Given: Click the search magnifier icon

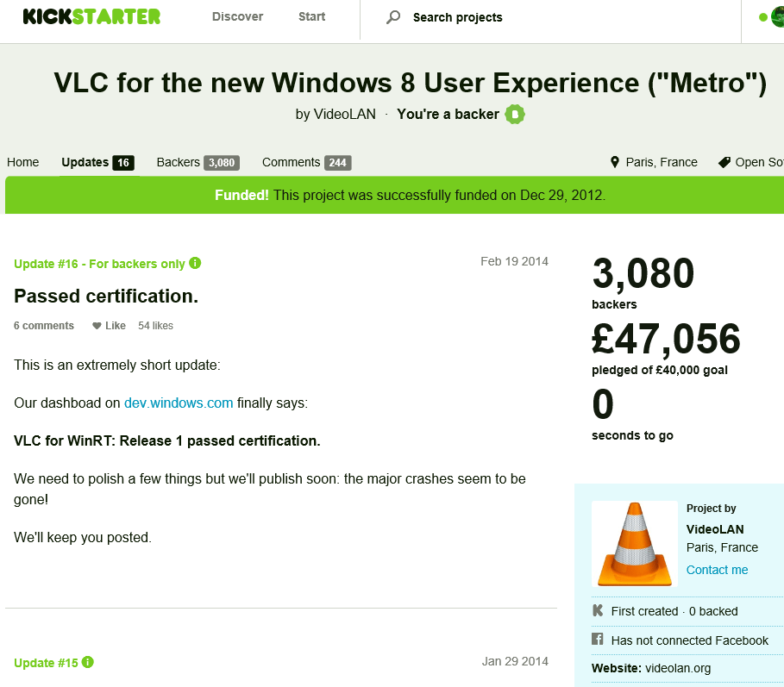Looking at the screenshot, I should tap(393, 17).
